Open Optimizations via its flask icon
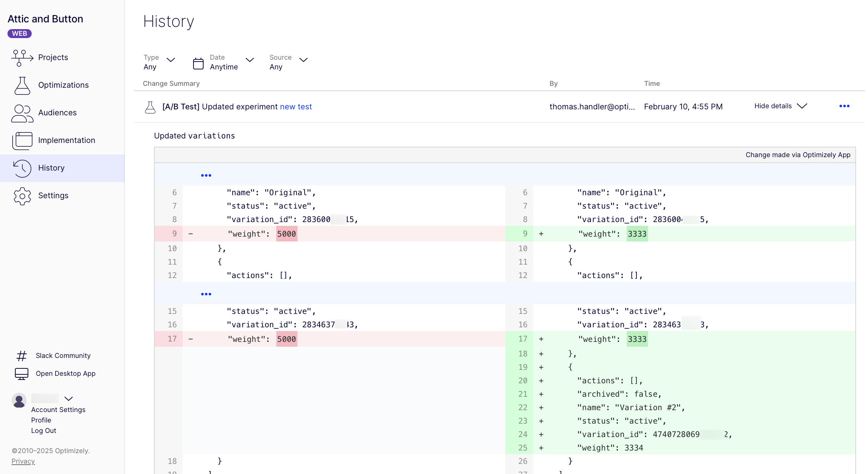The height and width of the screenshot is (474, 868). [22, 85]
